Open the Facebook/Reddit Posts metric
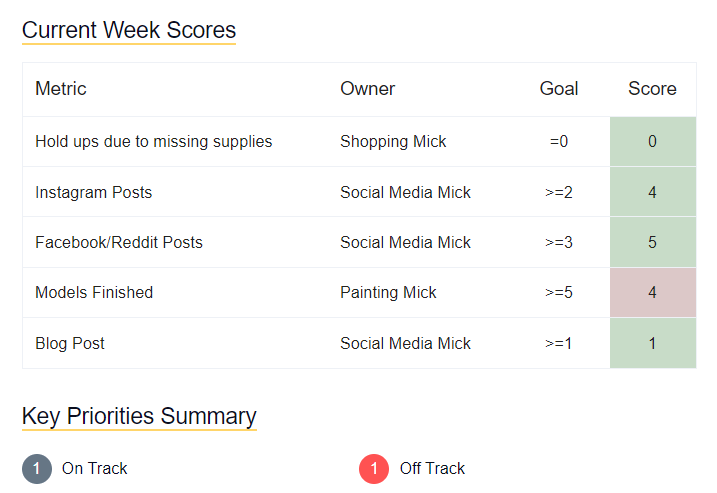 point(119,242)
